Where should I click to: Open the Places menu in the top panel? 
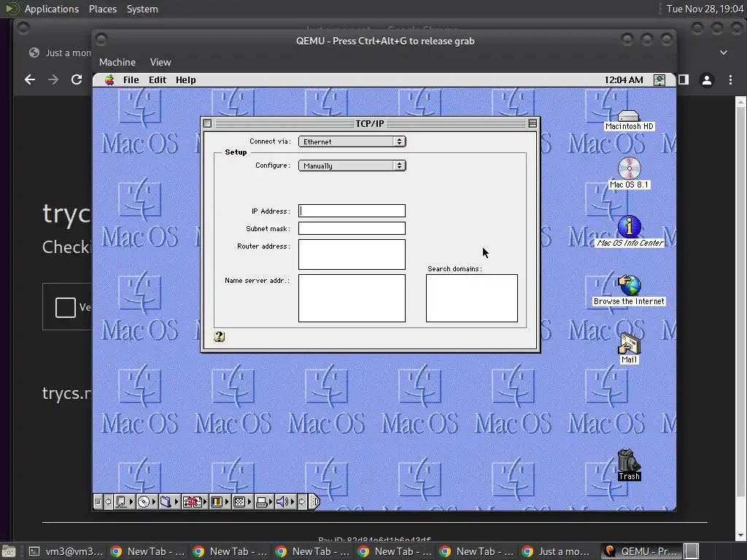tap(102, 9)
